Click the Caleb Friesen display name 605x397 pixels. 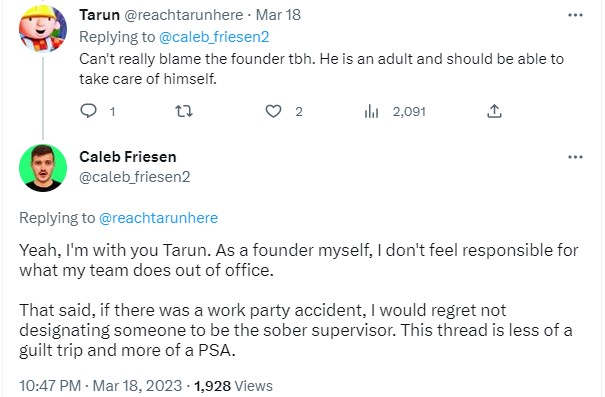point(128,157)
